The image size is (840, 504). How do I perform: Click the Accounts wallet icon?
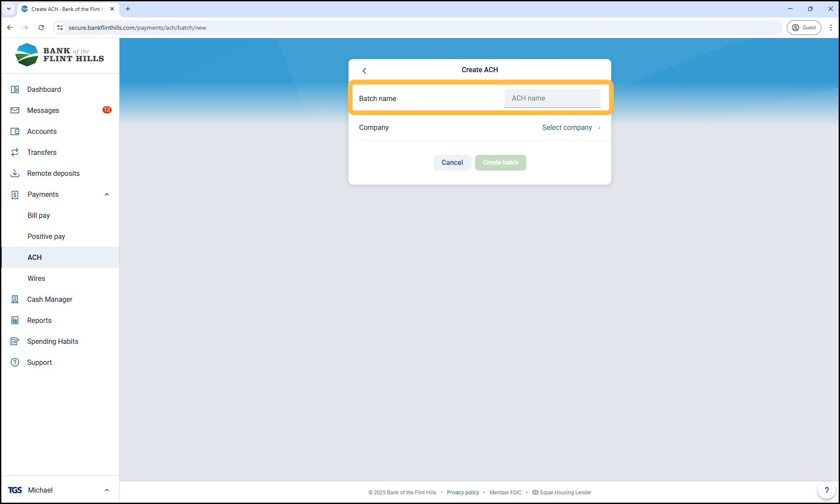(x=15, y=131)
